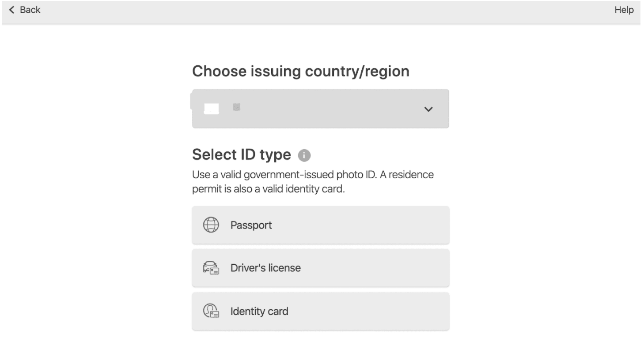
Task: Expand the country dropdown chevron
Action: 428,109
